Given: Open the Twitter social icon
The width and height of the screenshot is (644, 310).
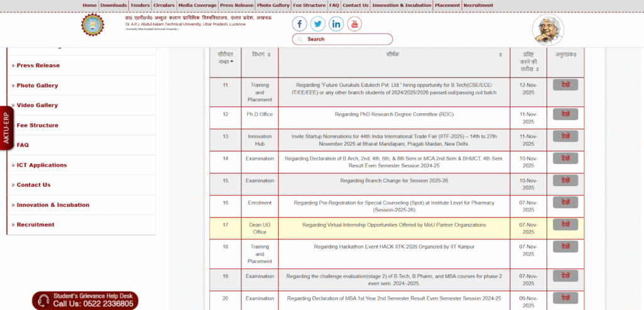Looking at the screenshot, I should tap(318, 25).
